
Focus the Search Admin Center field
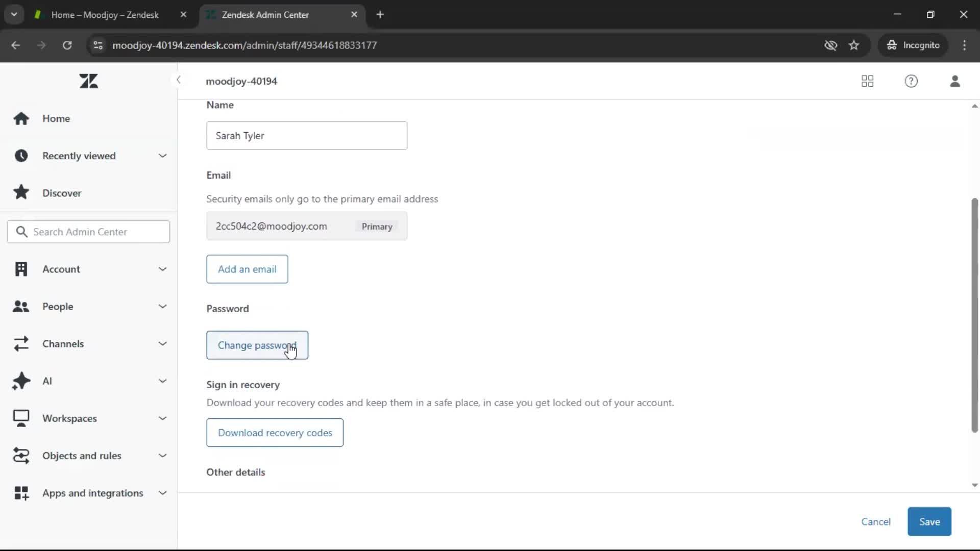pyautogui.click(x=88, y=232)
